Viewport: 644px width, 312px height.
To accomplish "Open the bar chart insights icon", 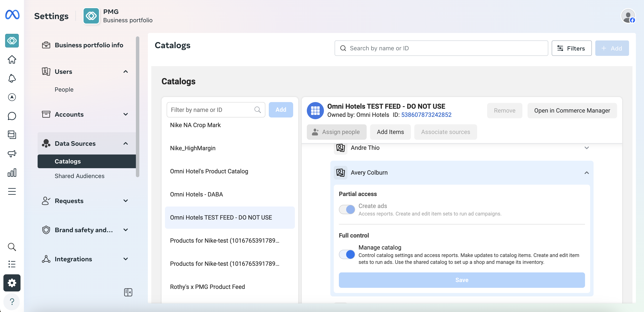I will coord(12,172).
